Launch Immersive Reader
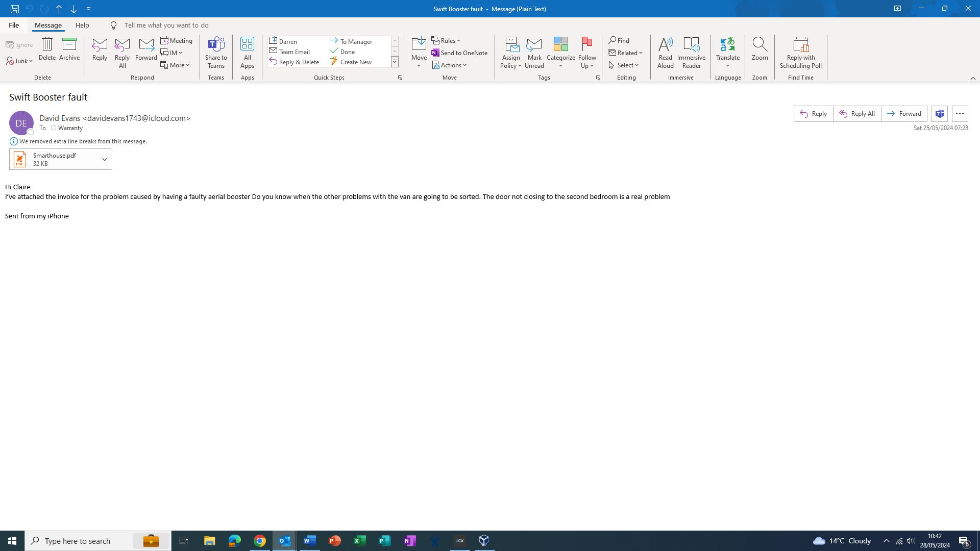This screenshot has height=551, width=980. (x=691, y=45)
